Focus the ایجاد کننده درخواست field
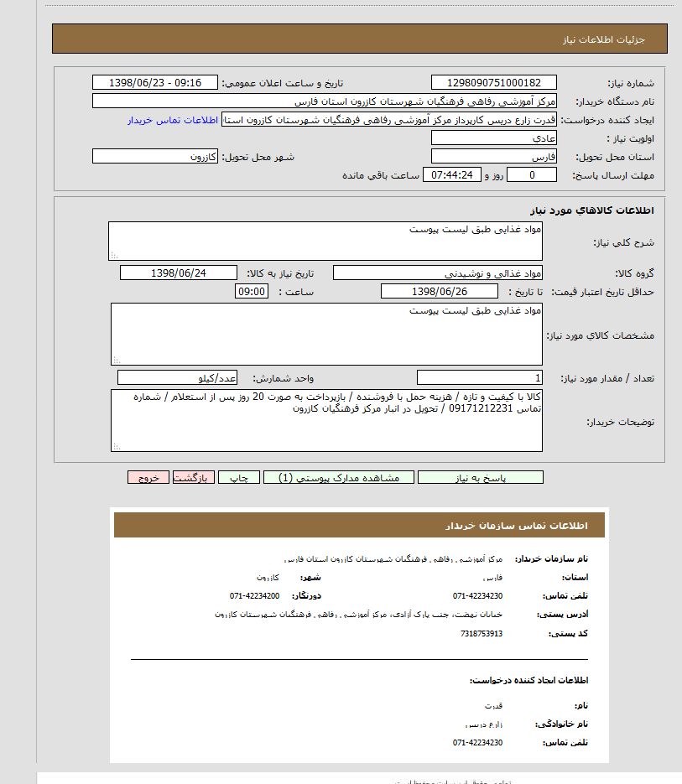The image size is (682, 784). 389,120
